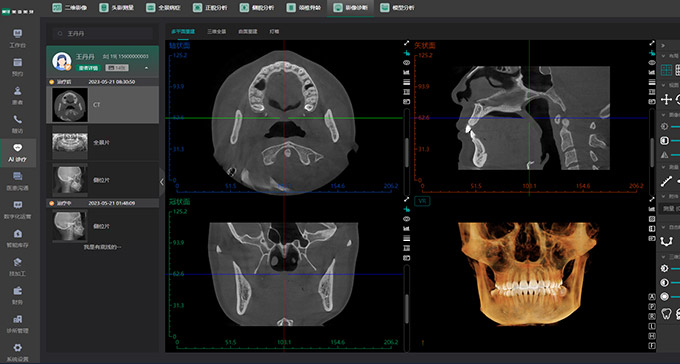Image resolution: width=680 pixels, height=364 pixels.
Task: Expand the right tool panel with the double chevron
Action: click(663, 45)
